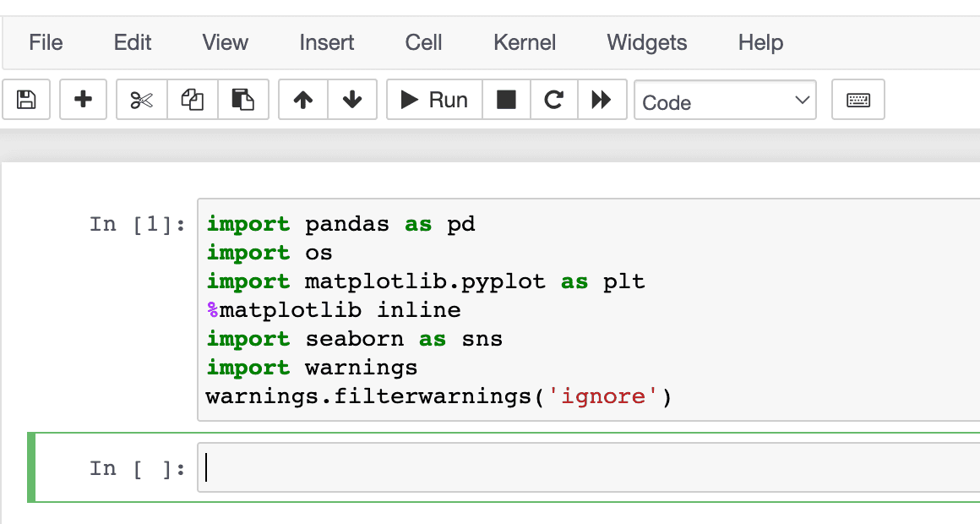Interrupt the kernel with stop icon
Screen dimensions: 980x524
506,101
